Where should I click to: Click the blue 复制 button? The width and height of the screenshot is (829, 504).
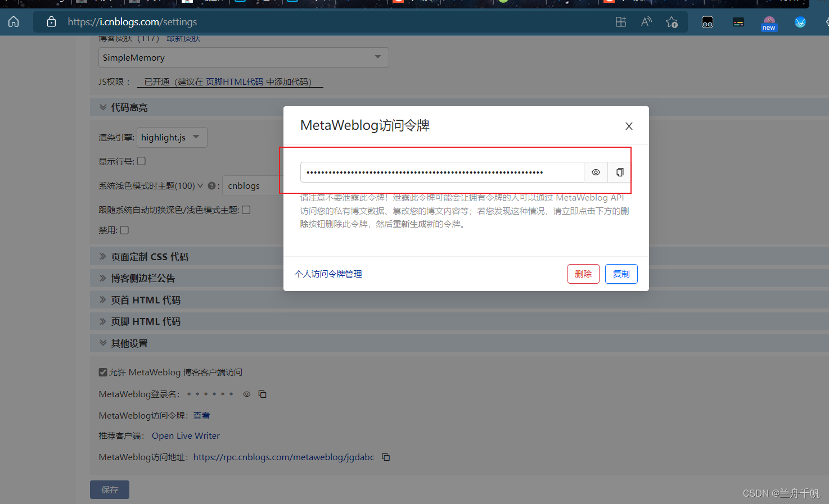(x=621, y=274)
